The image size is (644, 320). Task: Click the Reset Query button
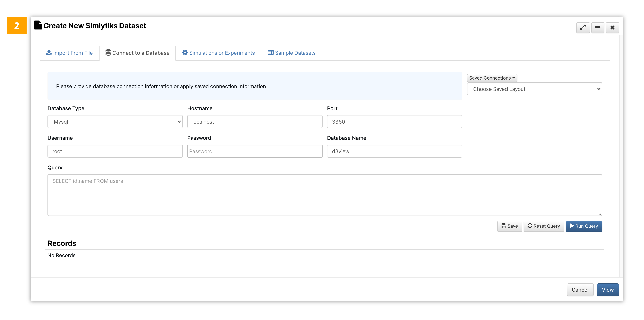[x=544, y=226]
